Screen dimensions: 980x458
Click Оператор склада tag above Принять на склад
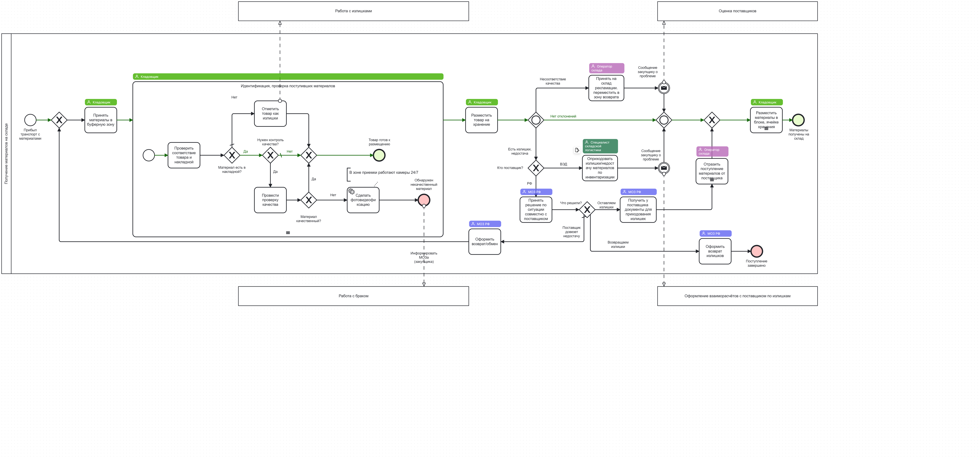(606, 68)
